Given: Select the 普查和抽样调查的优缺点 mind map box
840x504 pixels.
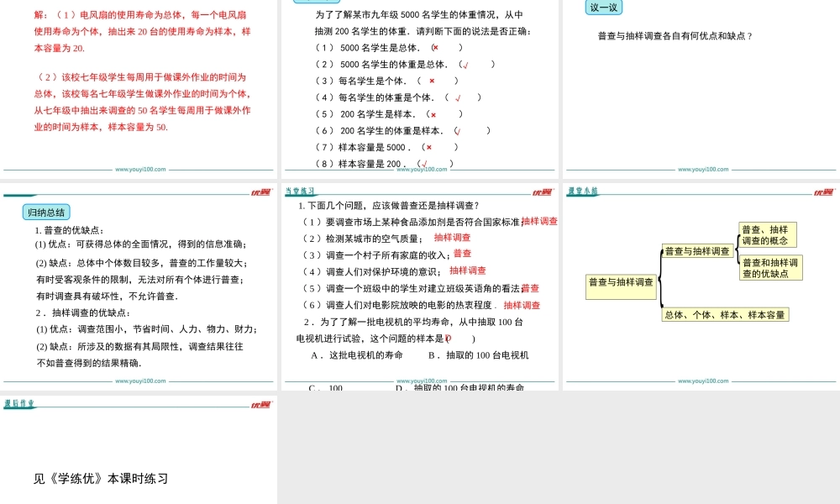Looking at the screenshot, I should 770,268.
